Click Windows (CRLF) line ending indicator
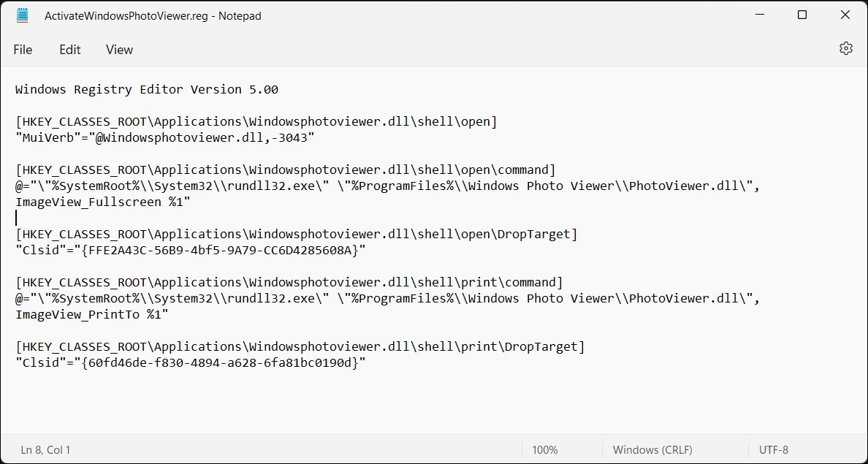 (x=652, y=450)
